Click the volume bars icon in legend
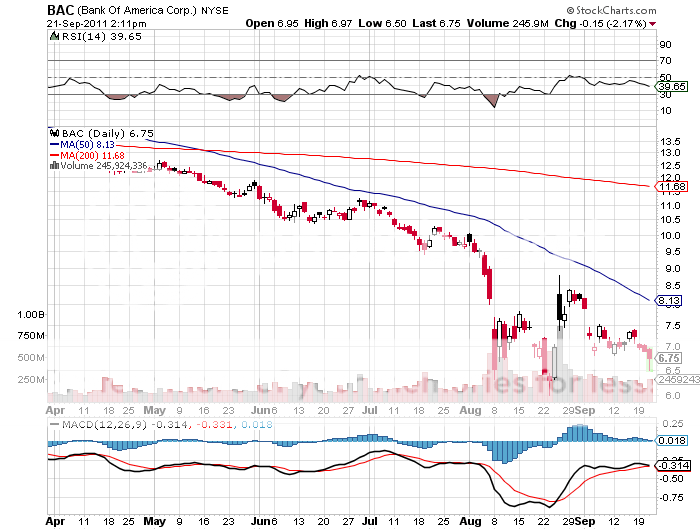700x530 pixels. (x=52, y=166)
